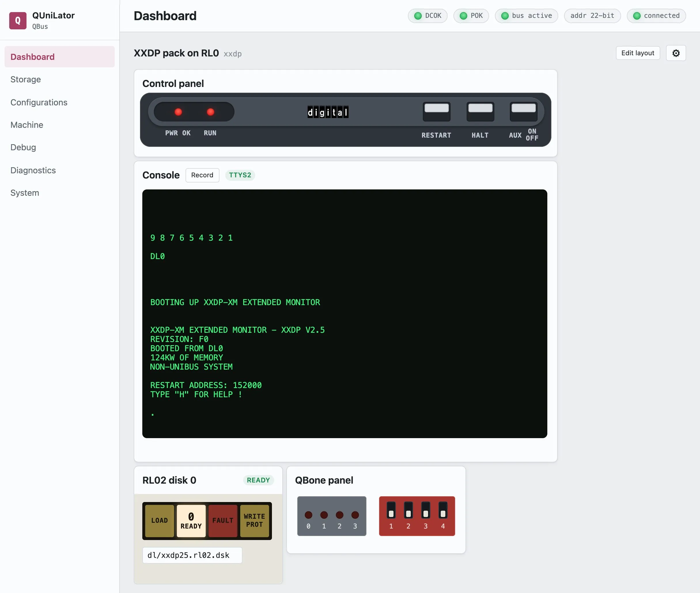The width and height of the screenshot is (700, 593).
Task: Toggle the RESTART rocker switch
Action: tap(436, 112)
